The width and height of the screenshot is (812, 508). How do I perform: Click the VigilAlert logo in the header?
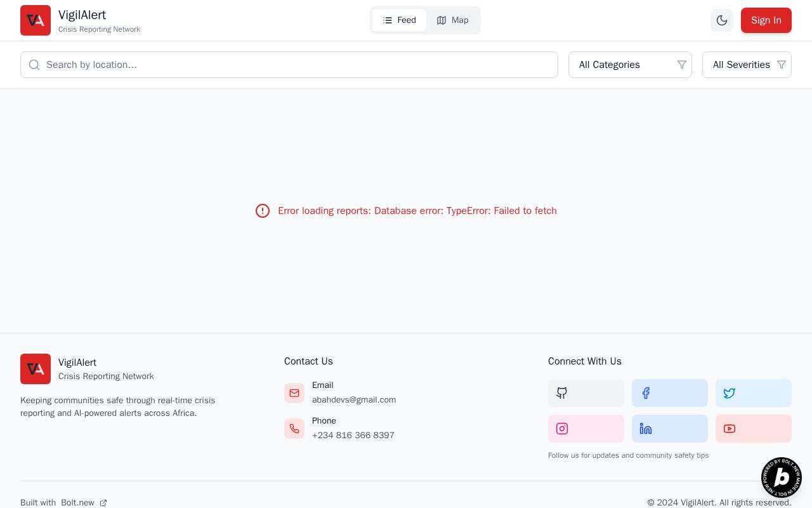click(x=36, y=20)
